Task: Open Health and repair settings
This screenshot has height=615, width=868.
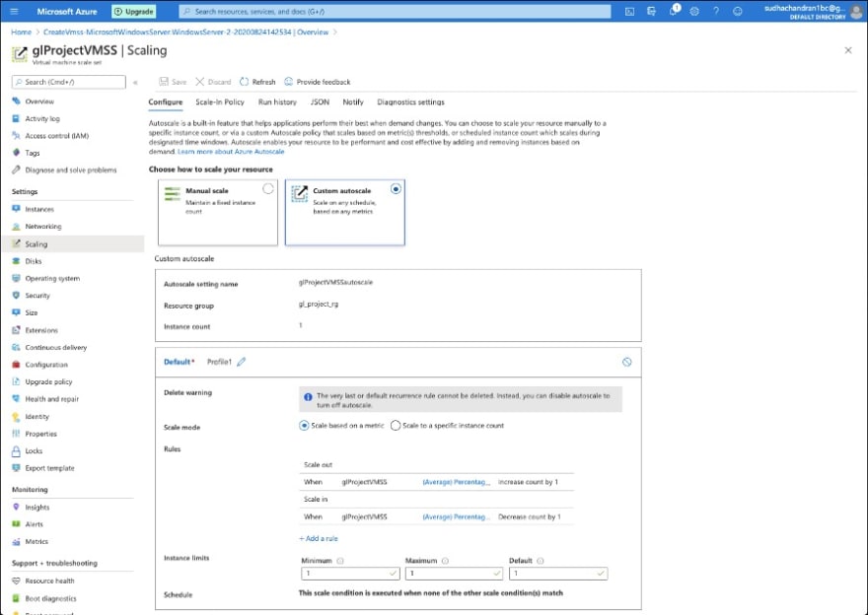Action: tap(52, 399)
